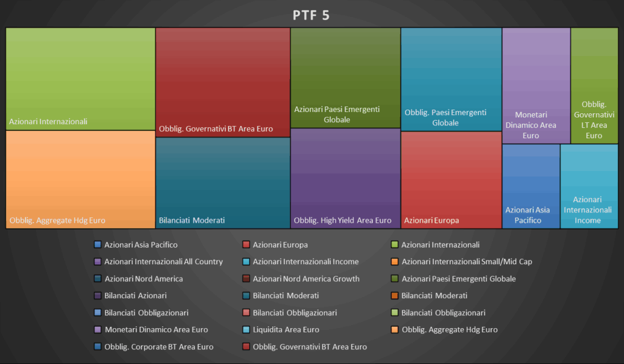This screenshot has width=624, height=364.
Task: Click the Azionari Paesi Emergenti Globale tile
Action: (x=345, y=77)
